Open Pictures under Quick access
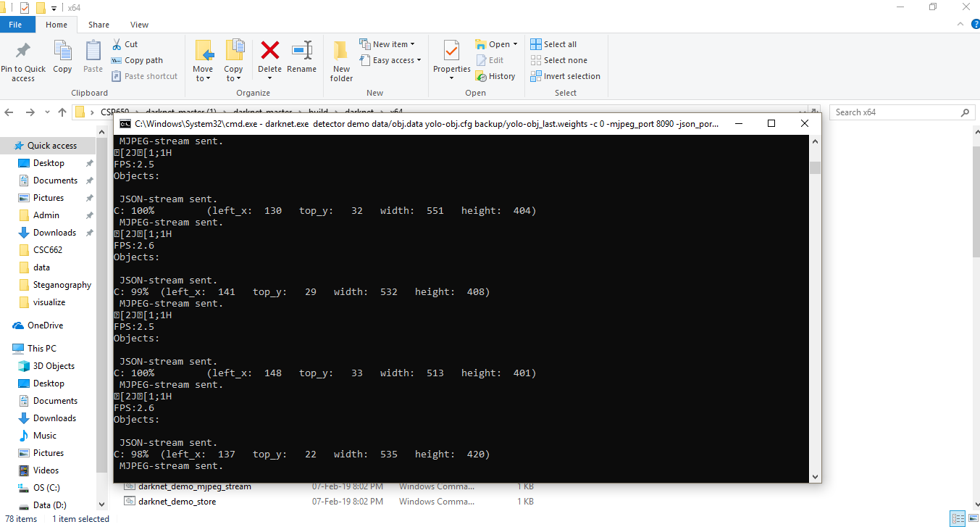 (49, 198)
